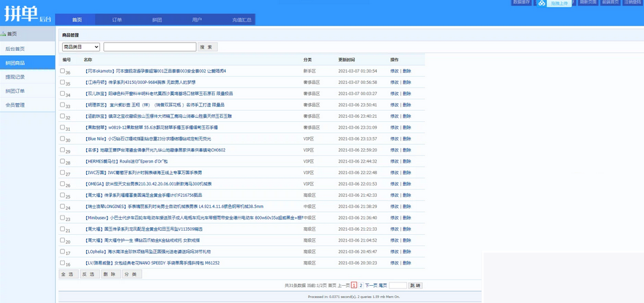This screenshot has height=303, width=644.
Task: Click the 首页 sidebar header icon
Action: (x=3, y=34)
